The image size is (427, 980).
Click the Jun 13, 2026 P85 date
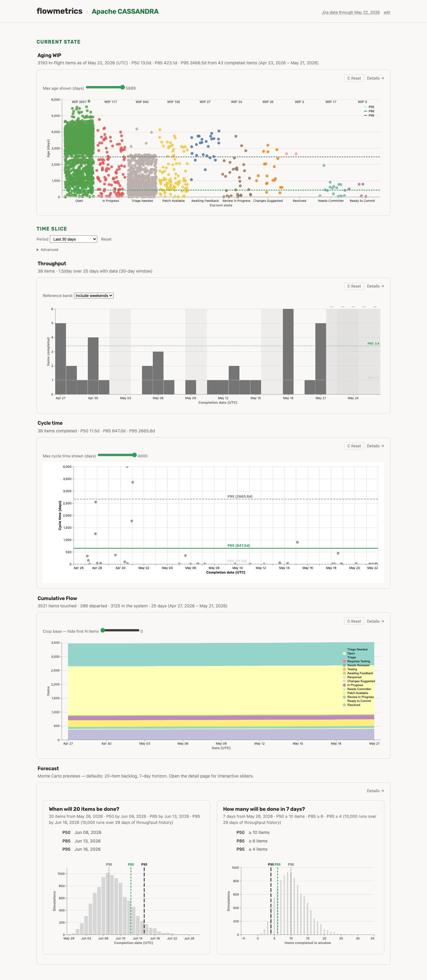tap(88, 841)
